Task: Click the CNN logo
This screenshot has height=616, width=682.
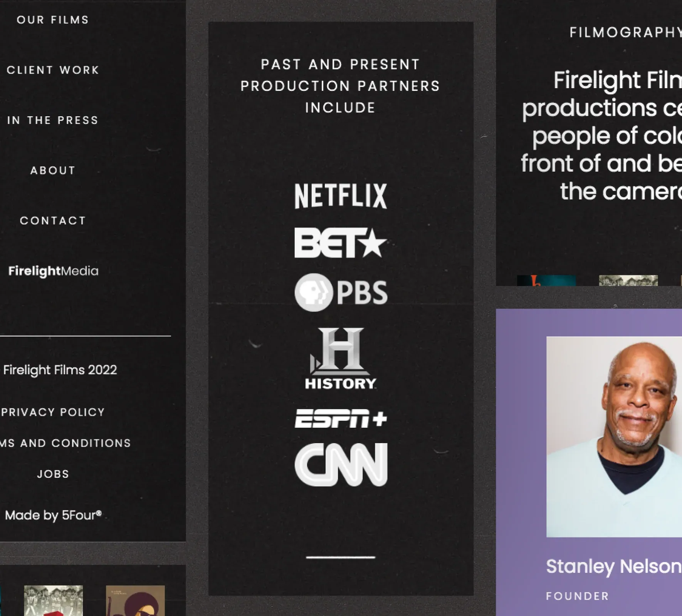Action: (x=341, y=464)
